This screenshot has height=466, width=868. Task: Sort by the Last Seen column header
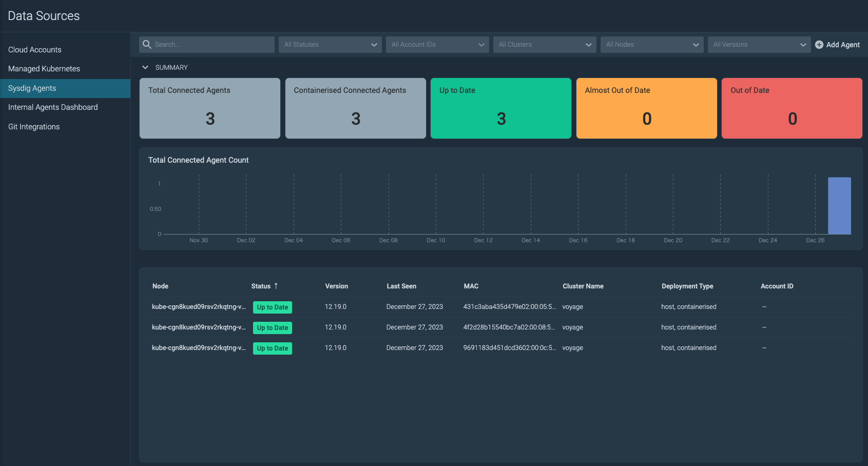click(401, 286)
